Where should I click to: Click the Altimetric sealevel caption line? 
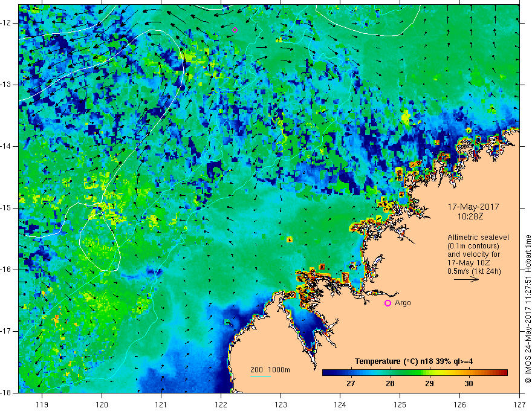(x=478, y=238)
